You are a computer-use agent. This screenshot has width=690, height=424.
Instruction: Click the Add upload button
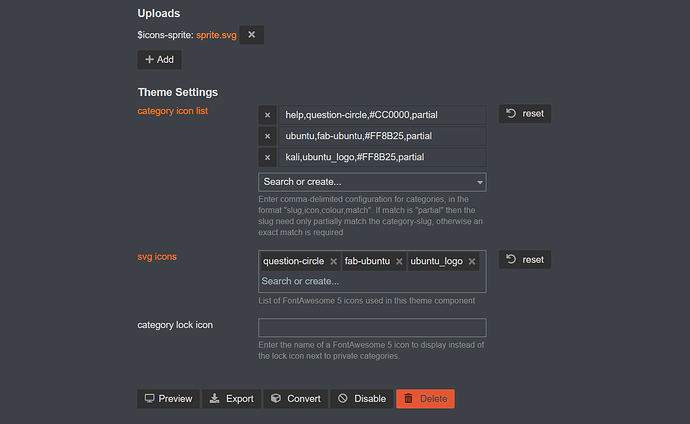click(x=159, y=59)
